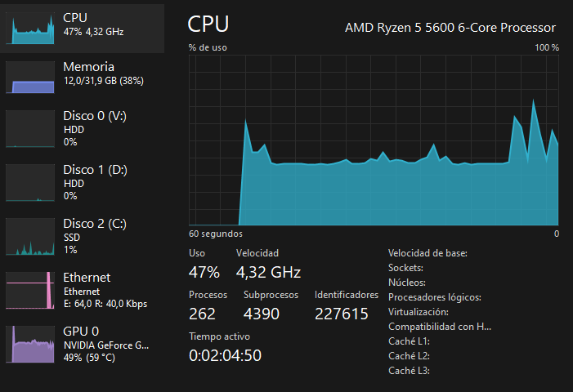Click the big CPU heading title
Viewport: 573px width, 392px height.
tap(208, 24)
